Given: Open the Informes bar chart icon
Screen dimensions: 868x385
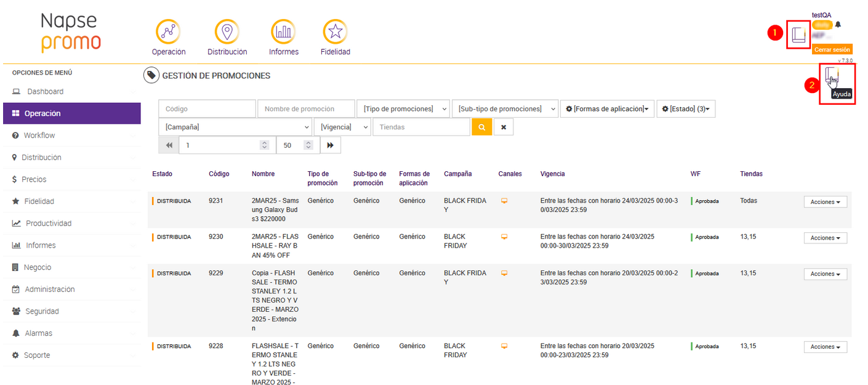Looking at the screenshot, I should pos(283,32).
